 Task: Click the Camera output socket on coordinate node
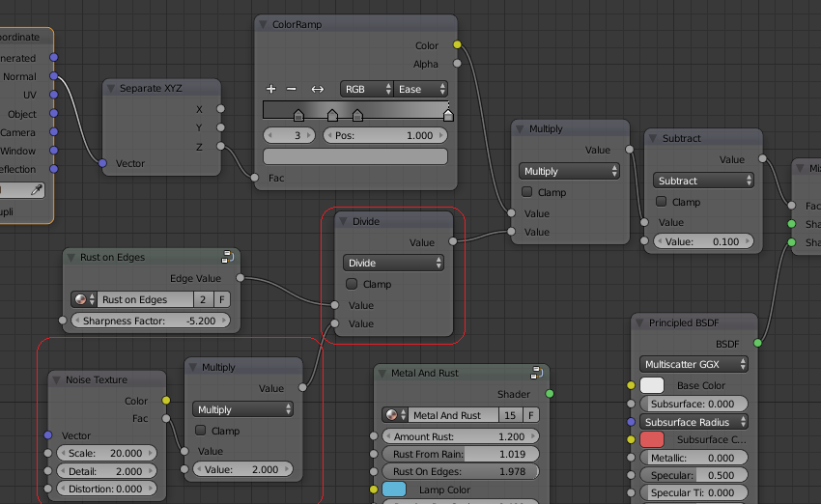click(x=53, y=132)
